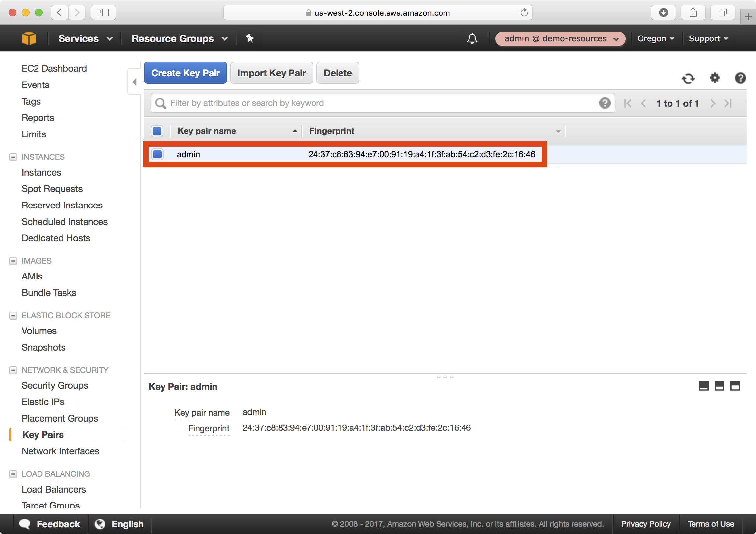Go to next page of results

pos(713,103)
